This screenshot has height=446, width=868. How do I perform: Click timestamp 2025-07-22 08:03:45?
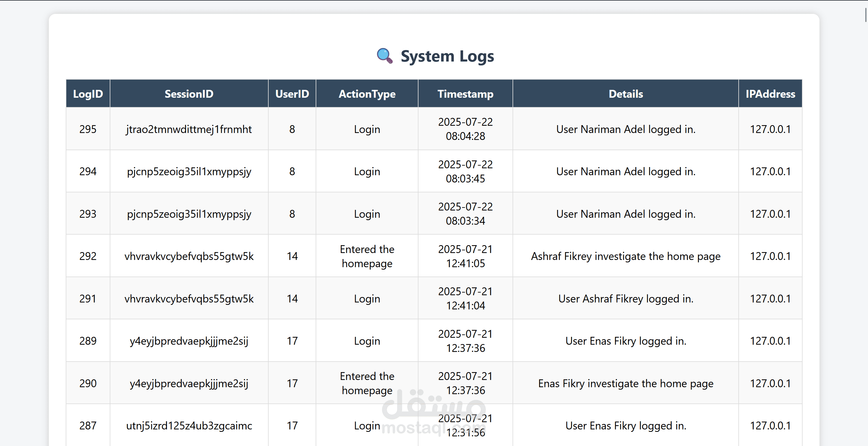(465, 172)
